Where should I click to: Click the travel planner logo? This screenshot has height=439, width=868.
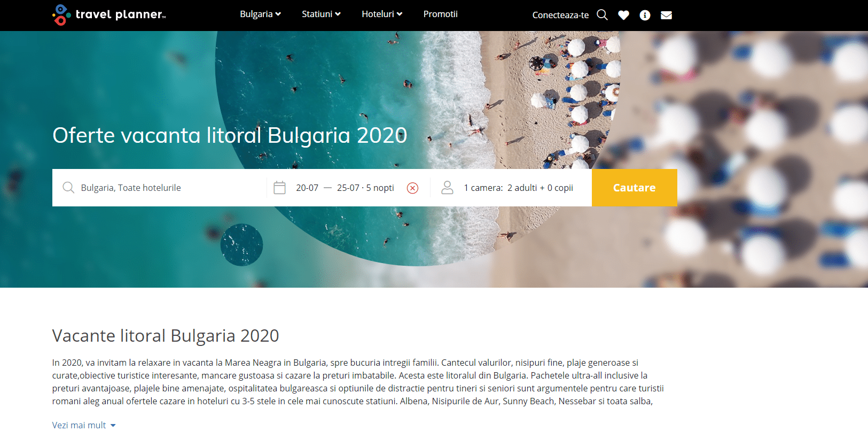[x=109, y=14]
